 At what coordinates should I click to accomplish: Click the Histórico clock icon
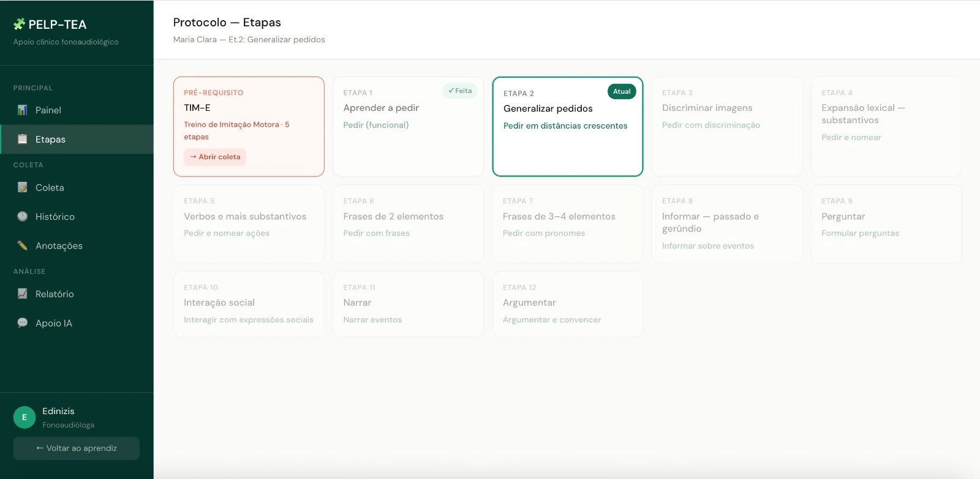(x=23, y=216)
